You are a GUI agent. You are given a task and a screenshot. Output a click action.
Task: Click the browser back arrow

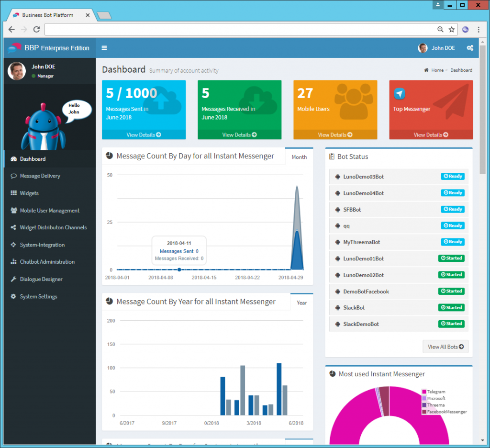point(12,29)
